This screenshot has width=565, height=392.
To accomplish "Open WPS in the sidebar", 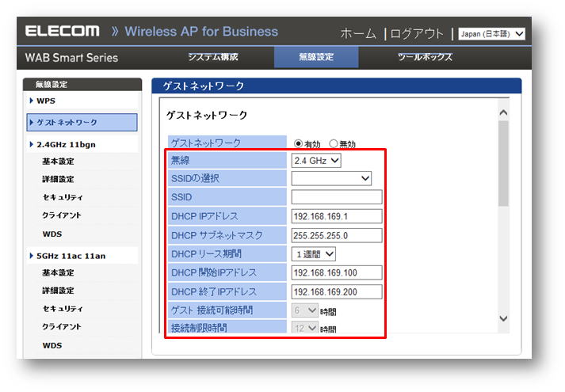I will [x=46, y=101].
